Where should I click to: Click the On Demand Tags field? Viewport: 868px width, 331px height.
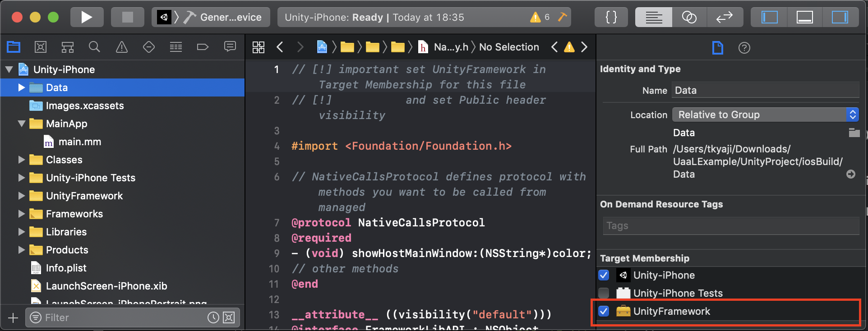[x=731, y=225]
